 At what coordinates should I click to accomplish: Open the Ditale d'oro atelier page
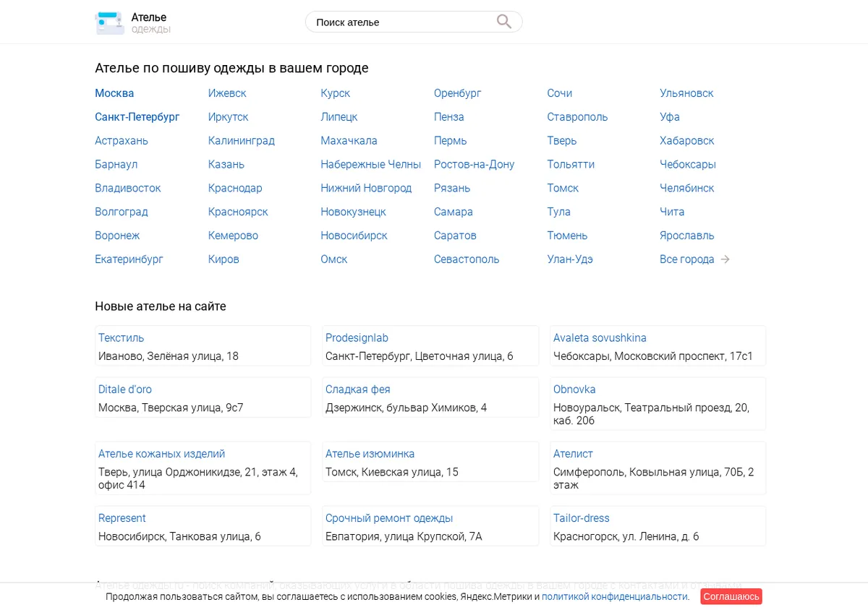click(x=125, y=390)
